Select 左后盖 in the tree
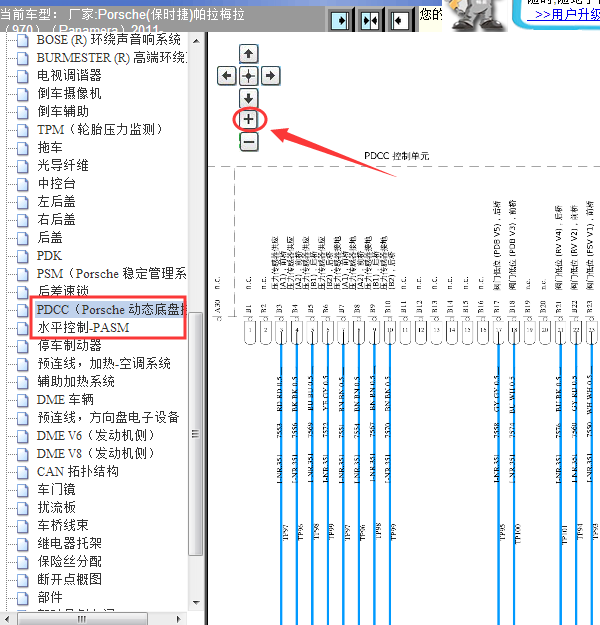 pos(56,201)
